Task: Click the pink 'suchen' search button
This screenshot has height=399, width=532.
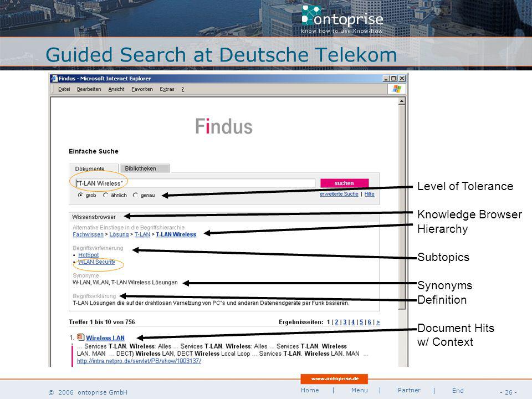Action: point(344,183)
